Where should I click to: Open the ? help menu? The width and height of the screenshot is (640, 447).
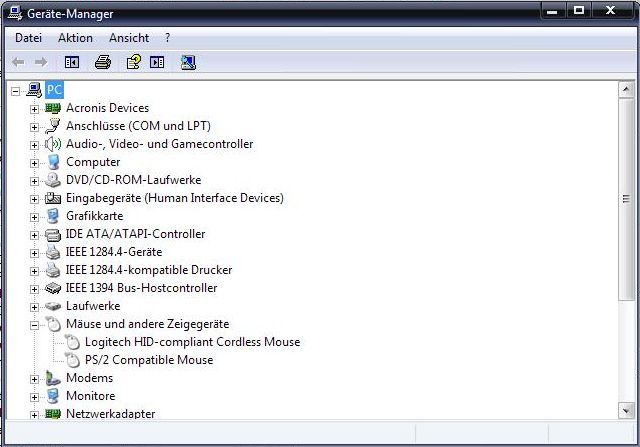pyautogui.click(x=167, y=38)
